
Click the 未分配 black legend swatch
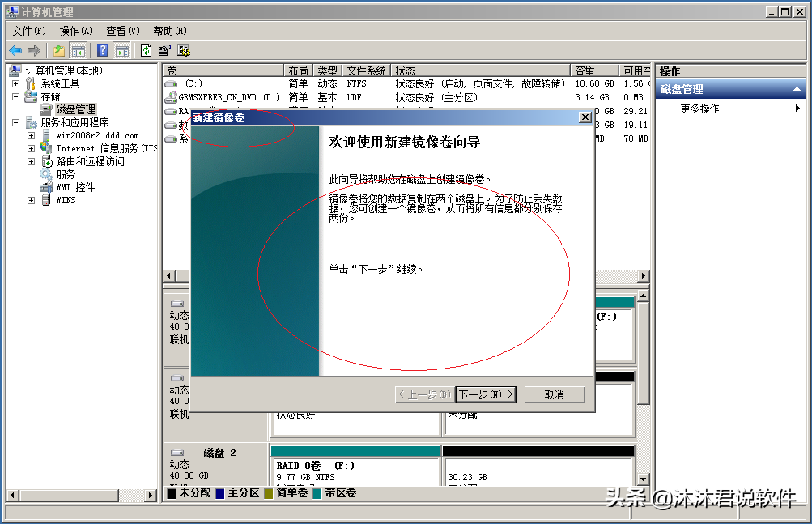(172, 493)
